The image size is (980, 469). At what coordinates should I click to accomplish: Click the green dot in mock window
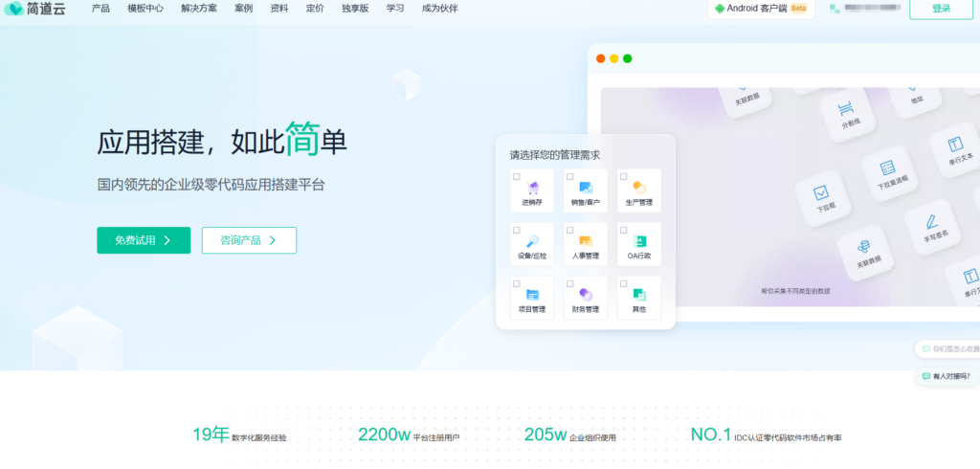coord(628,58)
